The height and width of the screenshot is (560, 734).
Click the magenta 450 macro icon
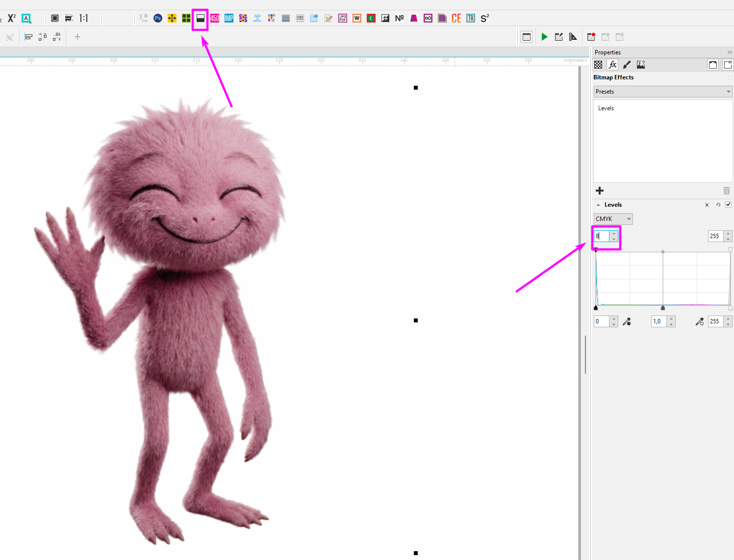tap(215, 18)
